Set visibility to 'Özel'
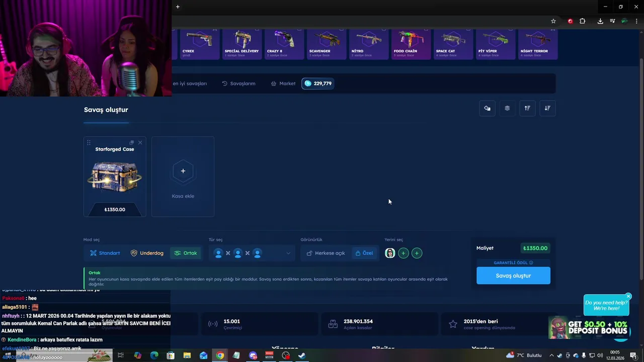The image size is (644, 362). [x=364, y=253]
